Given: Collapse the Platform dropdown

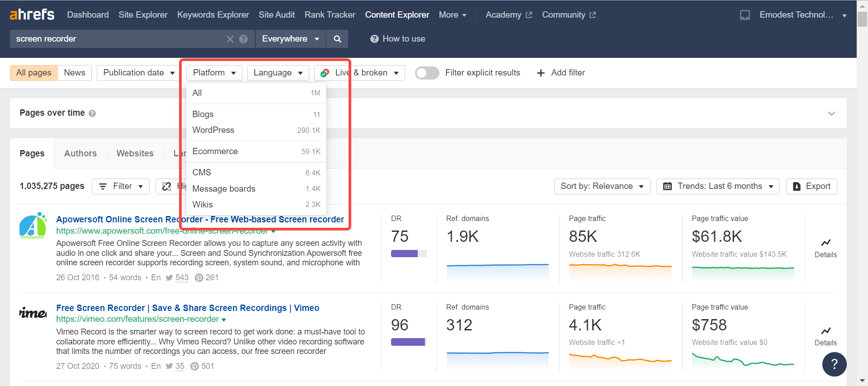Looking at the screenshot, I should (x=214, y=73).
